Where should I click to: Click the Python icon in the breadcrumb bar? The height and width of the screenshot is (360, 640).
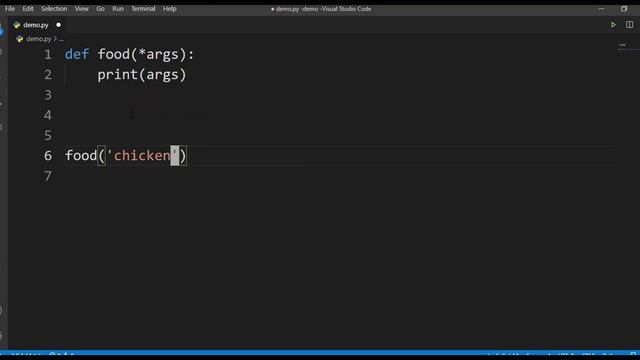20,39
